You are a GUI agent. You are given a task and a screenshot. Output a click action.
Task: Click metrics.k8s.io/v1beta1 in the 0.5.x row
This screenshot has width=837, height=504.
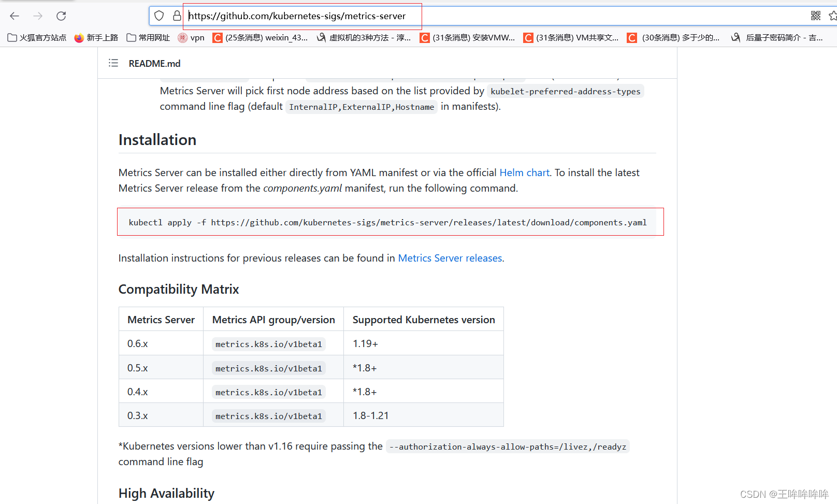point(269,368)
